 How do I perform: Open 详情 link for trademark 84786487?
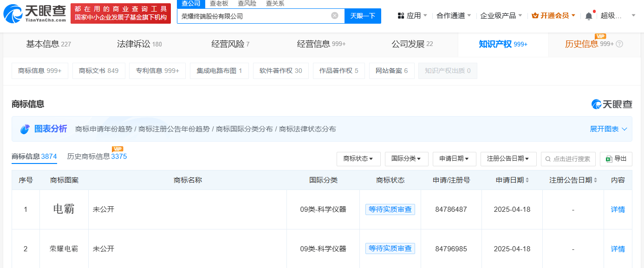click(x=618, y=209)
